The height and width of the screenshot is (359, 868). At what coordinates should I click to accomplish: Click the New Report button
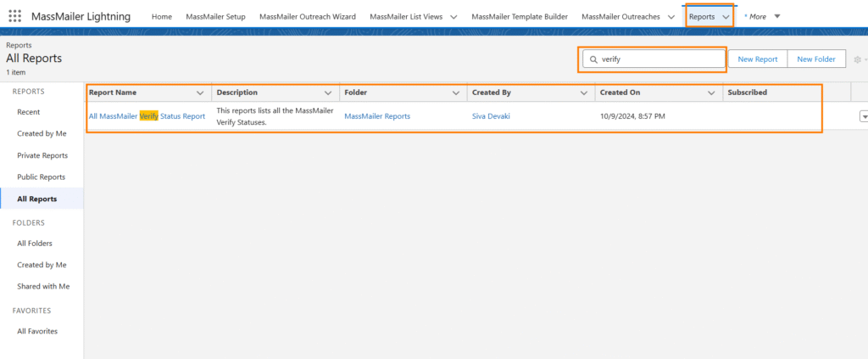click(757, 59)
